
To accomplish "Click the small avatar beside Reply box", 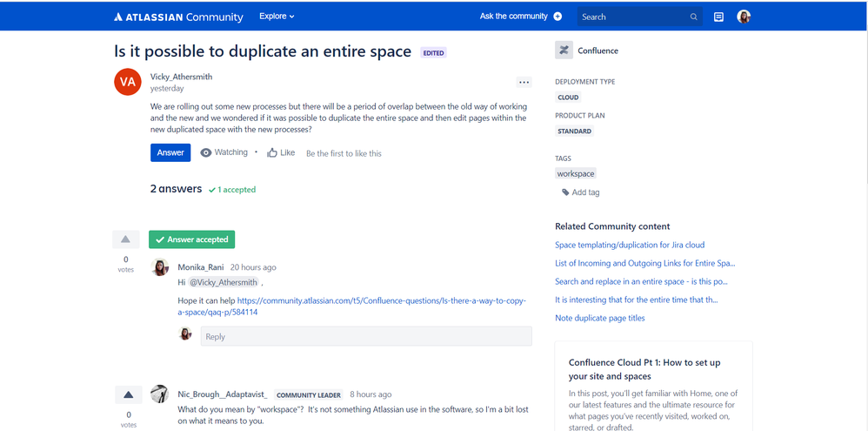I will (x=185, y=333).
